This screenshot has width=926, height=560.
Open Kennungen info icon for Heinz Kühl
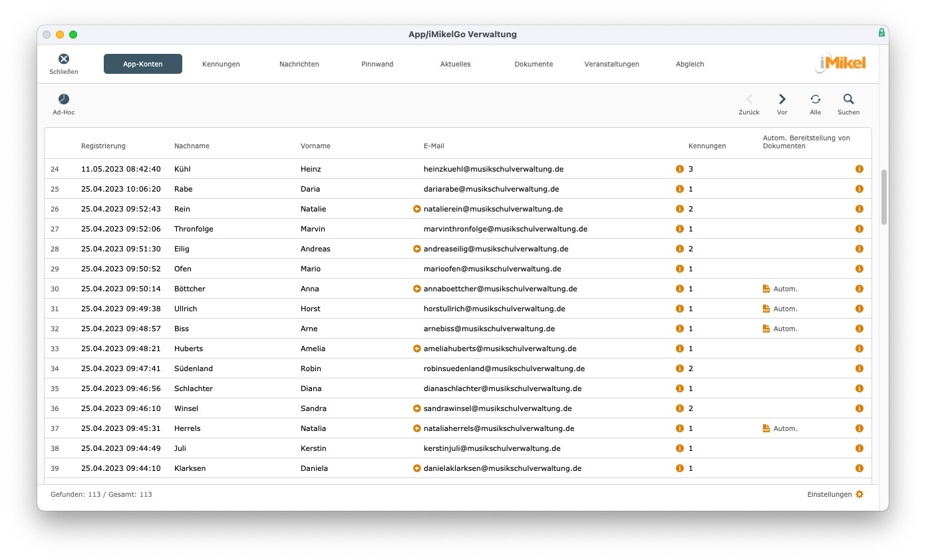point(679,169)
